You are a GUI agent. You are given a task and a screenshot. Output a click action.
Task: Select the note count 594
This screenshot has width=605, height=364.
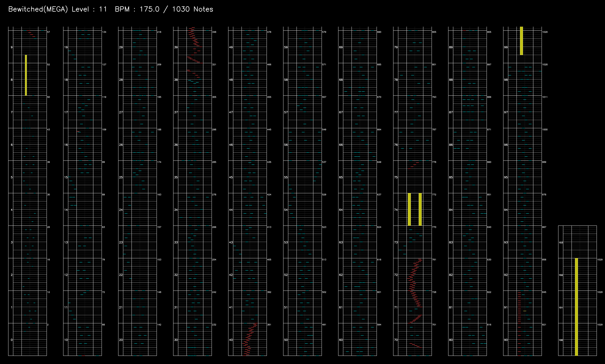pos(379,324)
